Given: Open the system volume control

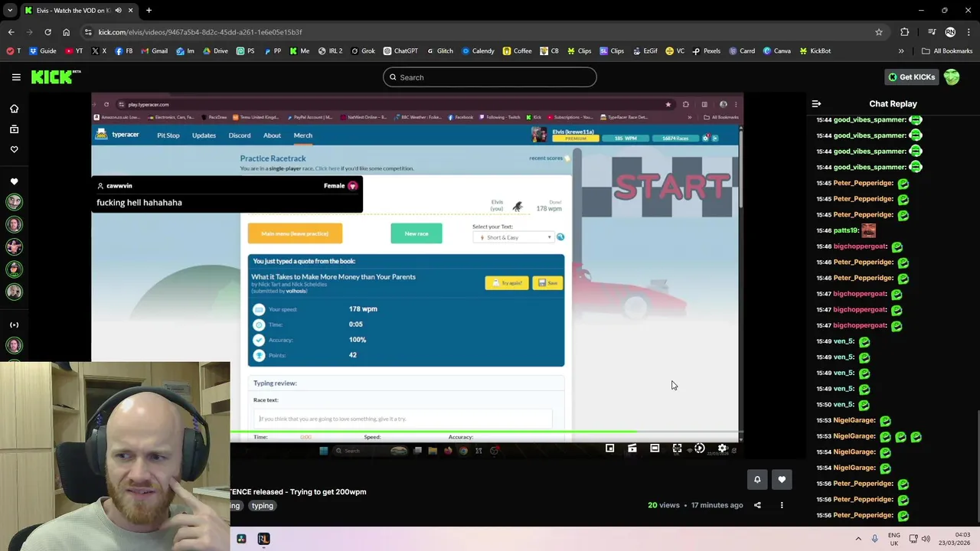Looking at the screenshot, I should click(926, 539).
